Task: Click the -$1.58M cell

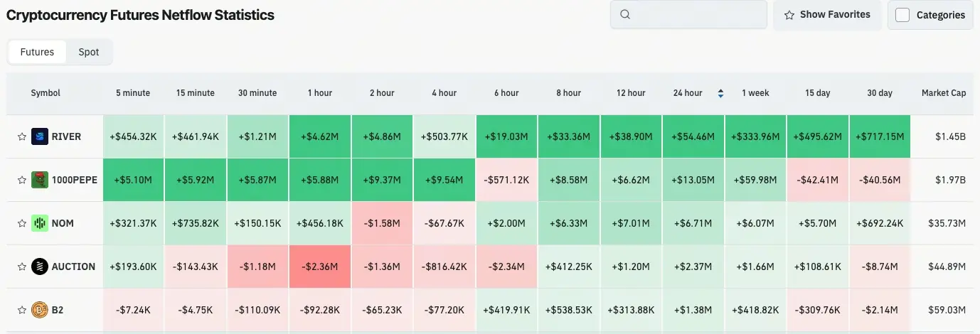Action: tap(382, 223)
